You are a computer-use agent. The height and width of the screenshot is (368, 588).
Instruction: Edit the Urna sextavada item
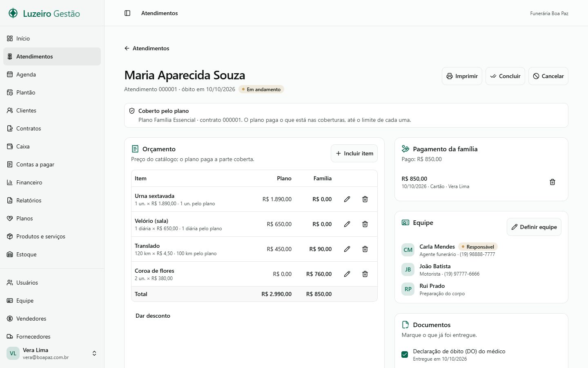347,199
